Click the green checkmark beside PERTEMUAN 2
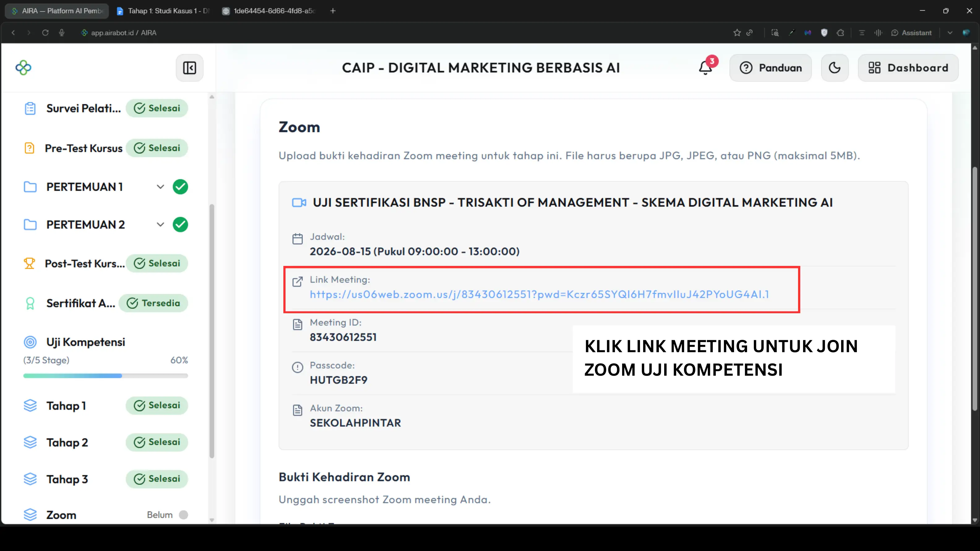The height and width of the screenshot is (551, 980). pos(180,225)
